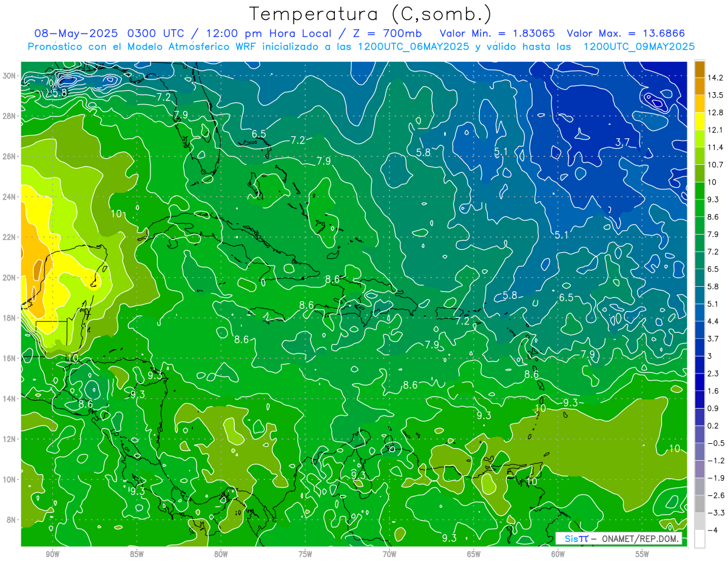Click the title "Temperatura (C,somb.)"
The image size is (728, 562).
pyautogui.click(x=370, y=14)
